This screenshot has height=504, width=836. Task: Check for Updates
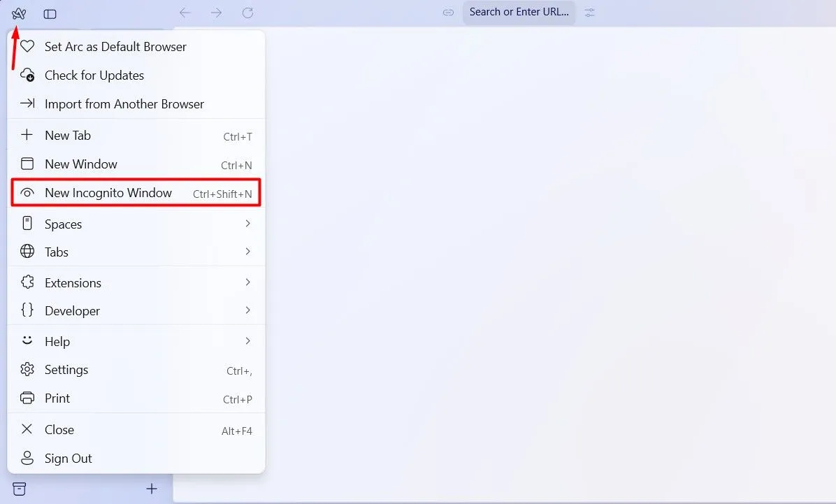[94, 75]
